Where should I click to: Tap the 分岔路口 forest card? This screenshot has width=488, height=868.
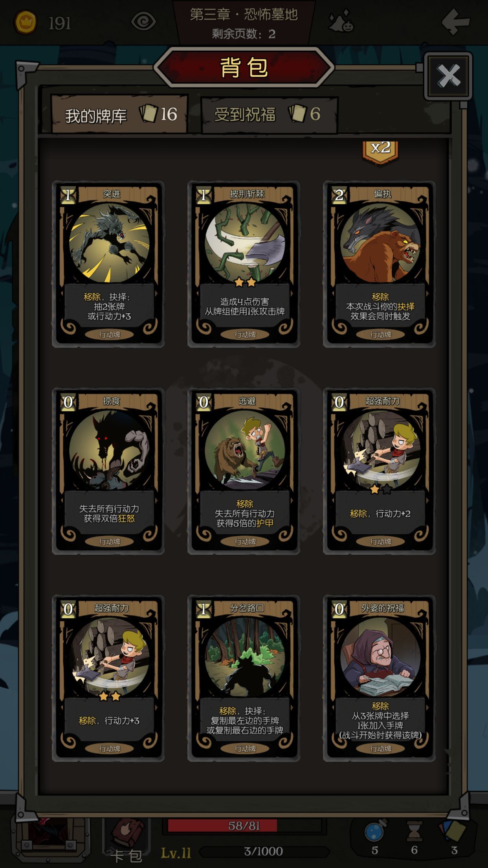(x=244, y=679)
